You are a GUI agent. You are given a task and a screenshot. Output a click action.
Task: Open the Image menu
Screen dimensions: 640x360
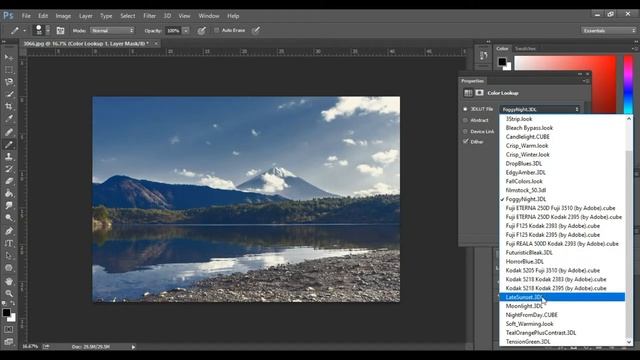(x=63, y=16)
